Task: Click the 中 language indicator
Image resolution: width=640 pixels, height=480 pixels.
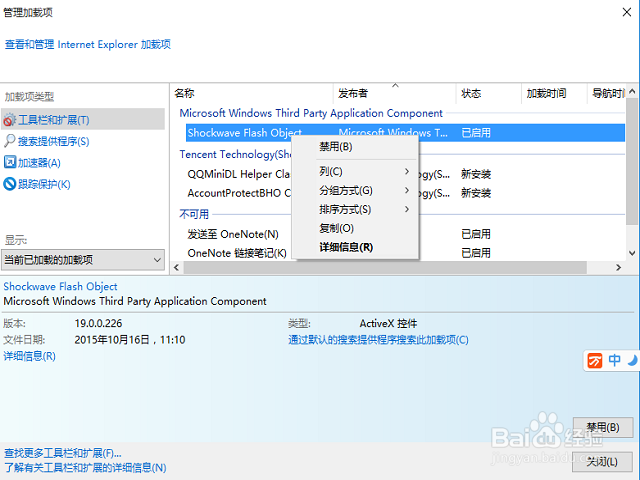Action: [614, 360]
